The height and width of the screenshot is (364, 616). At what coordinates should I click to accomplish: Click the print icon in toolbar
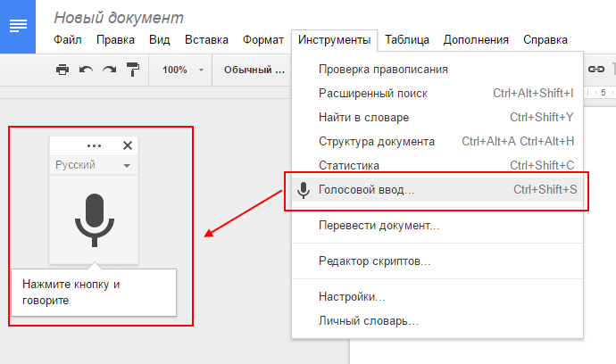[x=62, y=70]
